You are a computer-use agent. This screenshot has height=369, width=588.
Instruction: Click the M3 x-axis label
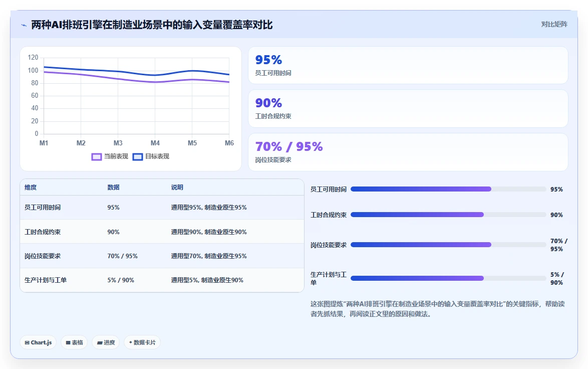[x=118, y=143]
